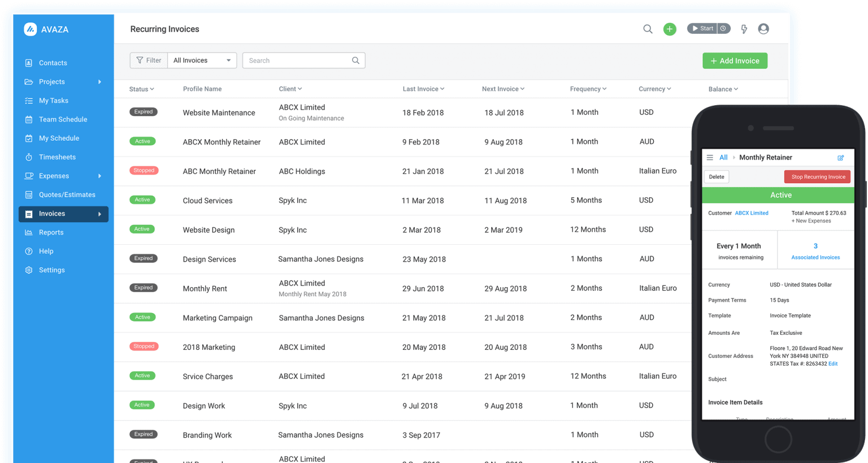
Task: Click into the invoice Search field
Action: [298, 60]
